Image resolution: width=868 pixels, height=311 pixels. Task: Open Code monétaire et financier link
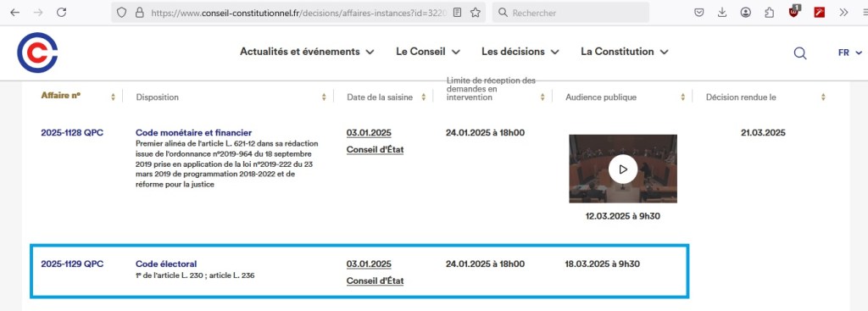[194, 133]
